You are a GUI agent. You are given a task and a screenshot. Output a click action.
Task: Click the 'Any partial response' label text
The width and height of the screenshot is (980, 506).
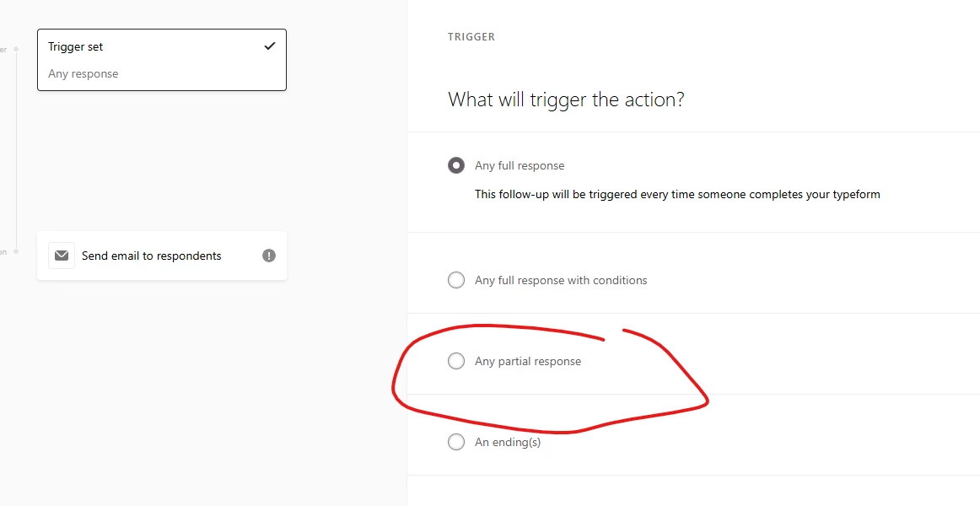(x=528, y=361)
